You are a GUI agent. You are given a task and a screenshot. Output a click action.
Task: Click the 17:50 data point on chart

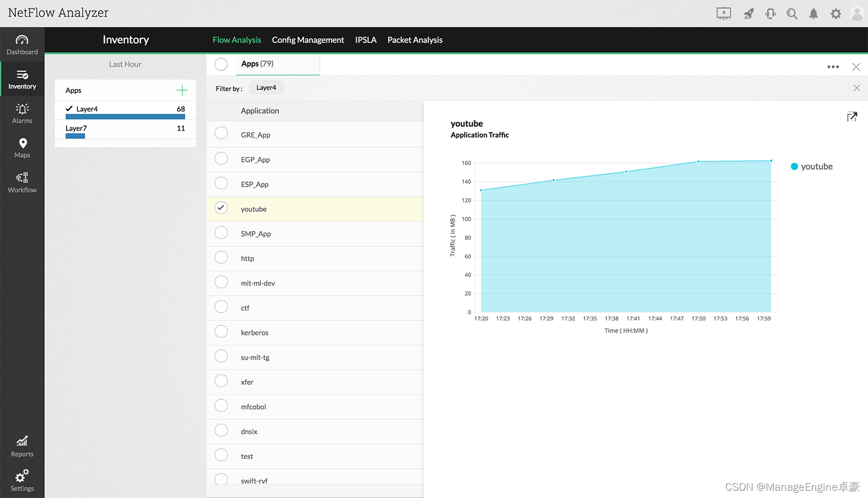[x=698, y=161]
